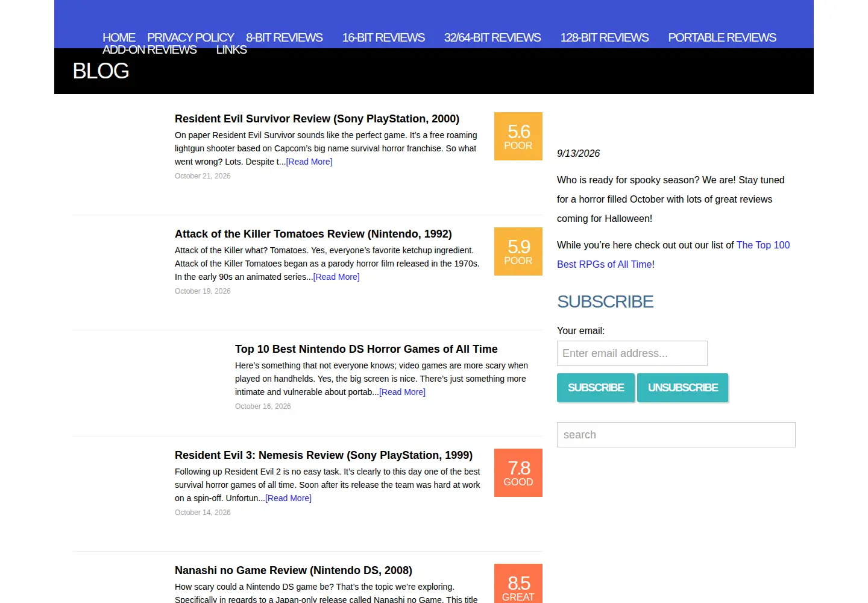Viewport: 868px width, 603px height.
Task: Go to the Privacy Policy page
Action: (190, 37)
